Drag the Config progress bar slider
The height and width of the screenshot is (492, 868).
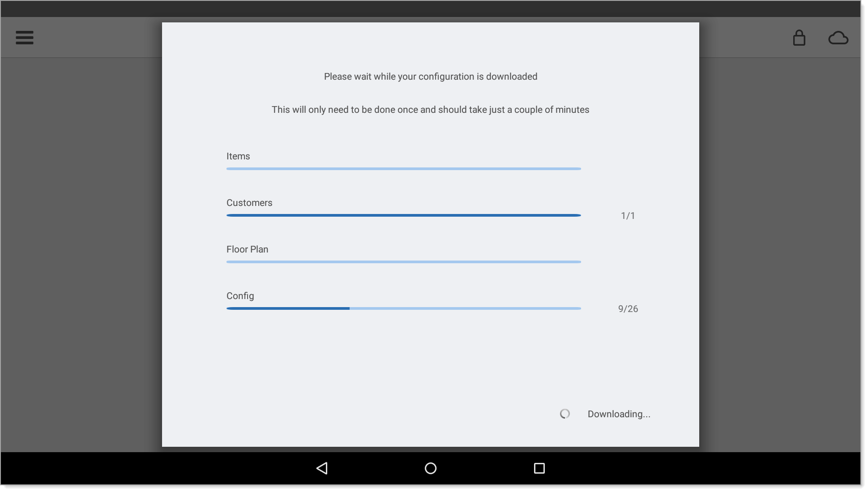coord(349,308)
